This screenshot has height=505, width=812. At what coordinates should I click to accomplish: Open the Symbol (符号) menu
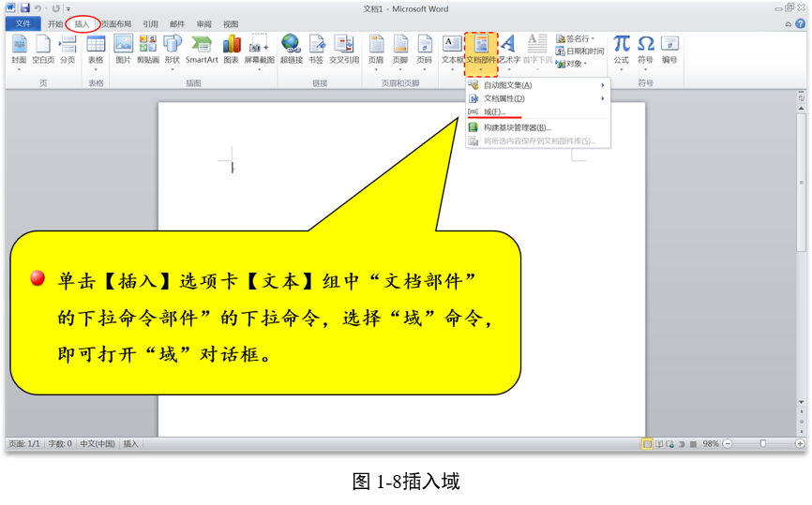point(645,52)
